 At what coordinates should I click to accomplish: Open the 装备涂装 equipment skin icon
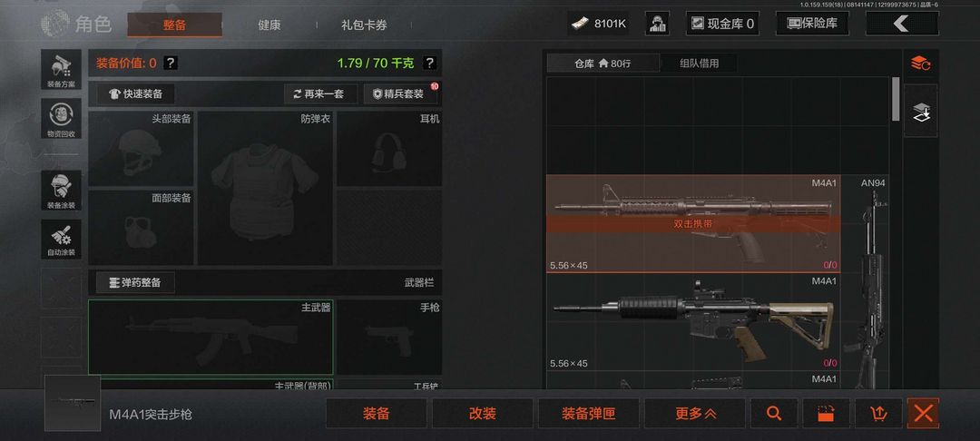pos(62,190)
